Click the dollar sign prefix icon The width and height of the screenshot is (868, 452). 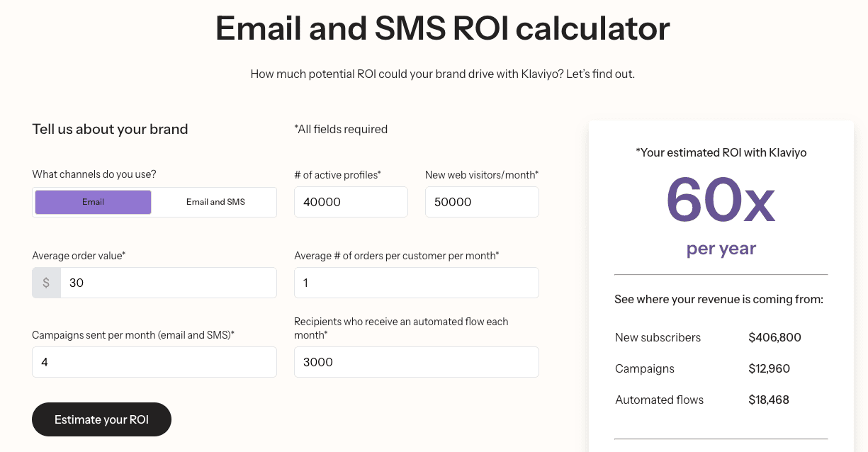click(x=45, y=283)
